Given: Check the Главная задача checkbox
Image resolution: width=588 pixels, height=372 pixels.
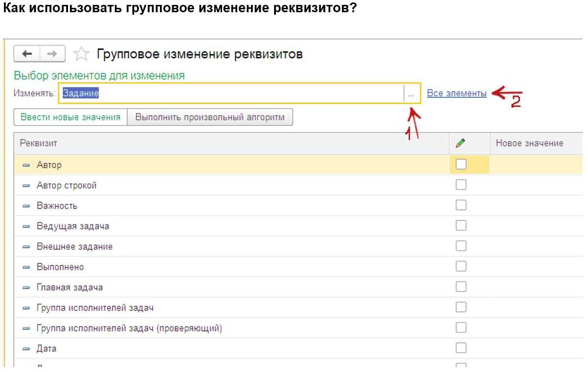Looking at the screenshot, I should coord(461,287).
